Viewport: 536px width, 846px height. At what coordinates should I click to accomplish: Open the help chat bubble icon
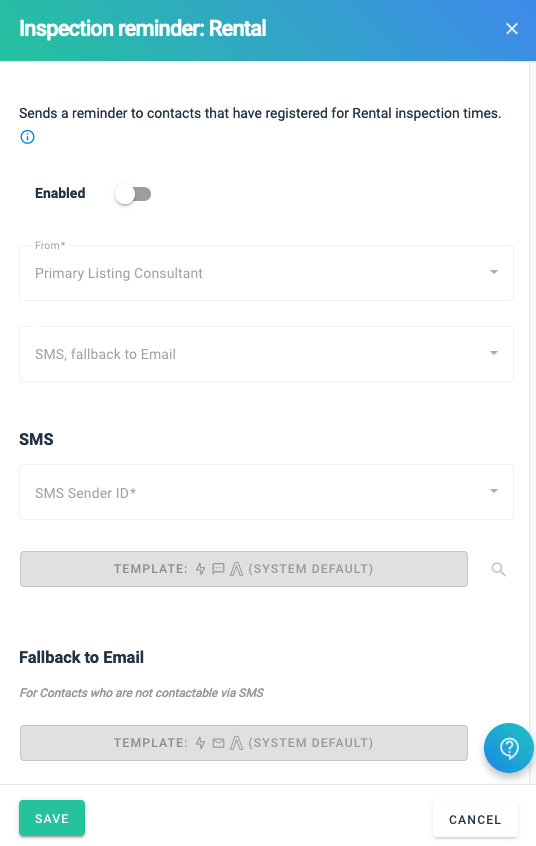point(509,748)
